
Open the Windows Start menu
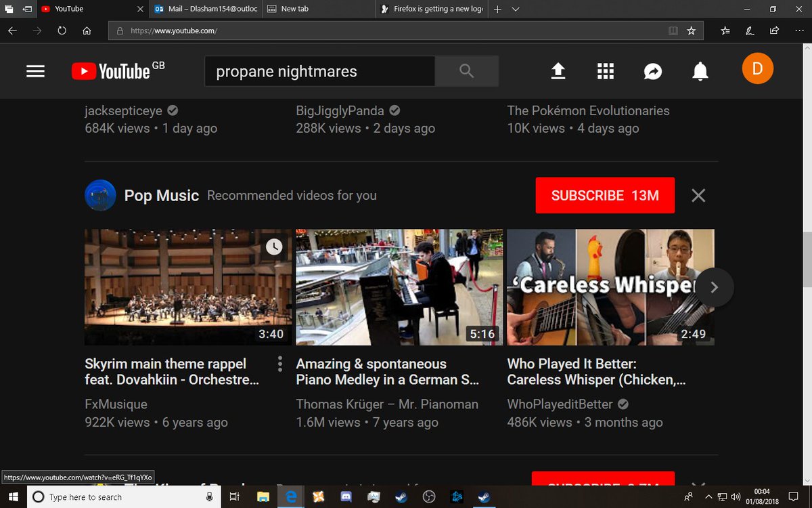pyautogui.click(x=13, y=496)
